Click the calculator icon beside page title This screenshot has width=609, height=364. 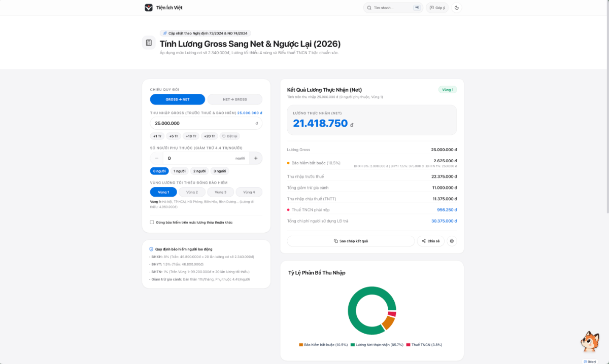click(149, 43)
